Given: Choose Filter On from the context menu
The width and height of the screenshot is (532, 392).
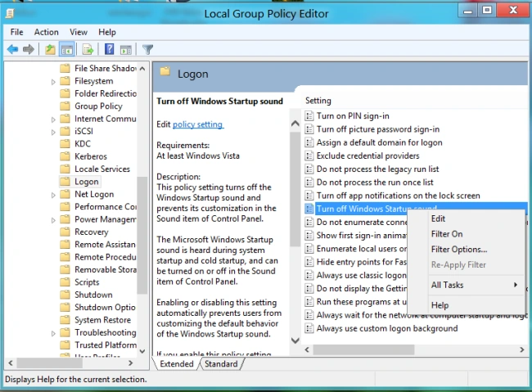Looking at the screenshot, I should tap(466, 234).
